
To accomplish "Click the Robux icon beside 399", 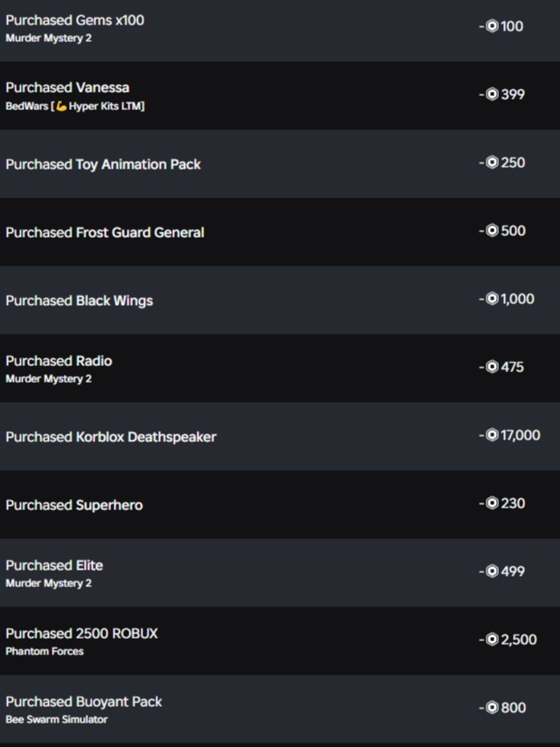I will tap(492, 94).
